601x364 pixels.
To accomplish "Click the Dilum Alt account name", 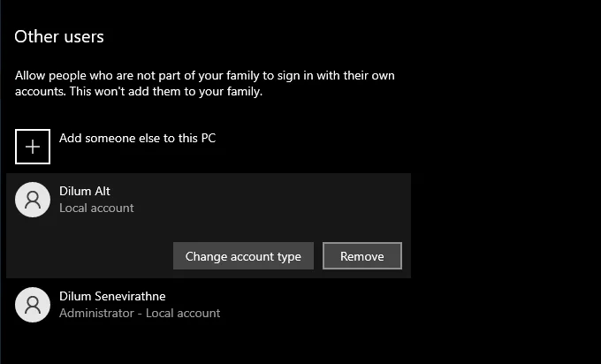I will [85, 191].
